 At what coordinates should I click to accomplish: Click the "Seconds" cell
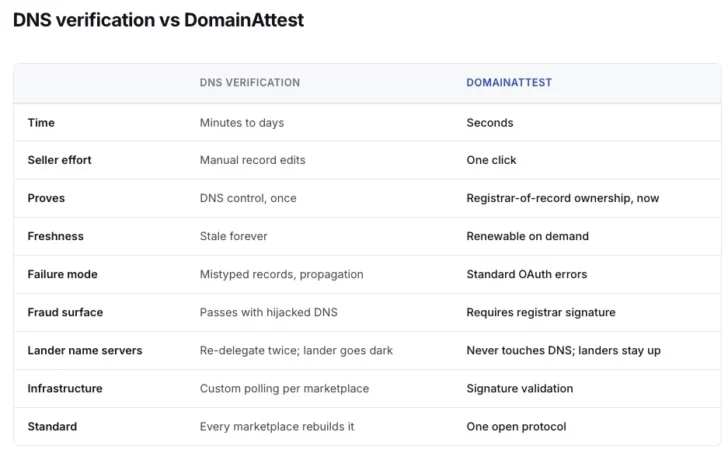(x=490, y=123)
